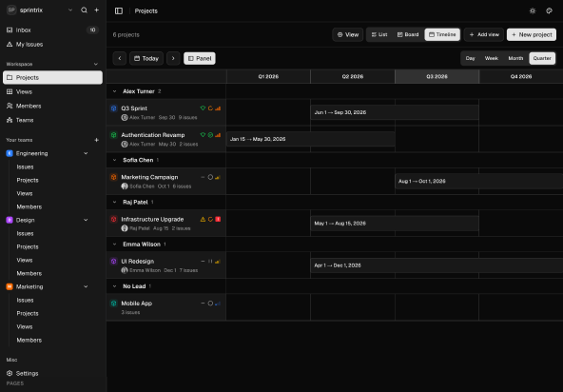Screen dimensions: 563x392
Task: Select the Week timeline scale
Action: (491, 58)
